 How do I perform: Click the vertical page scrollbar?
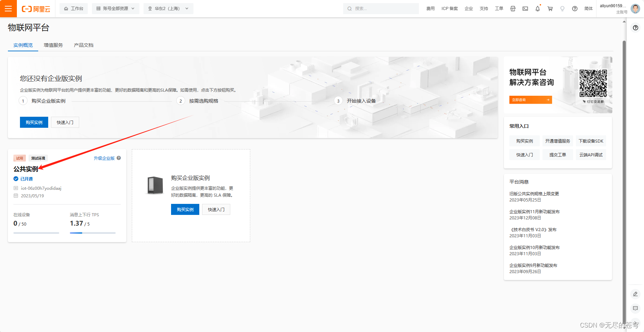pos(624,183)
